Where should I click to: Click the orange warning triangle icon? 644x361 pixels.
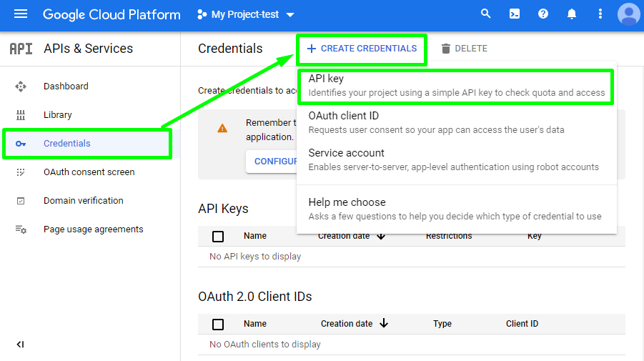222,129
